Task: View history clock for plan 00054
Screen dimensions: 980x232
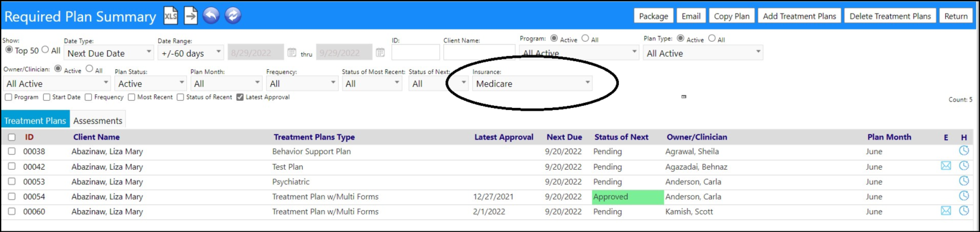Action: (x=964, y=196)
